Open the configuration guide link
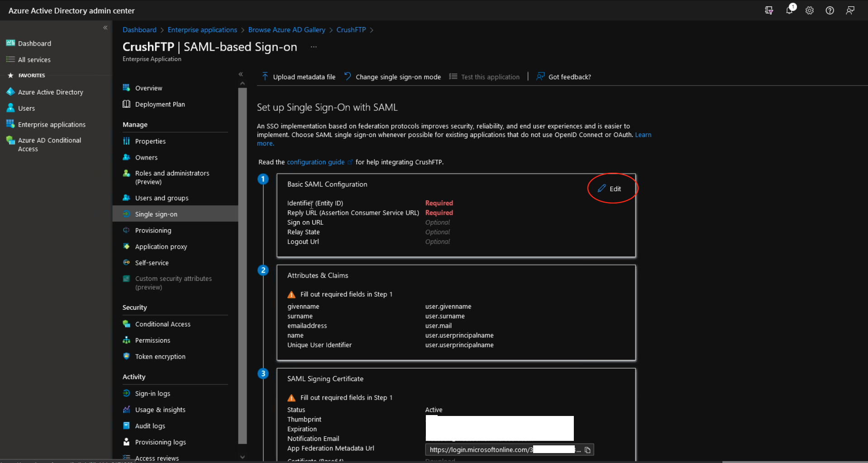Image resolution: width=868 pixels, height=463 pixels. coord(315,162)
